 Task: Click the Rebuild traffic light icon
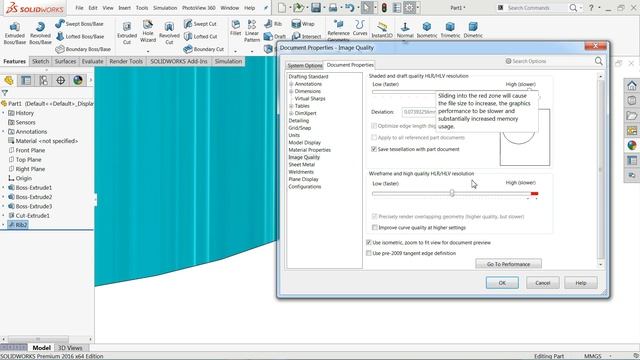coord(384,7)
